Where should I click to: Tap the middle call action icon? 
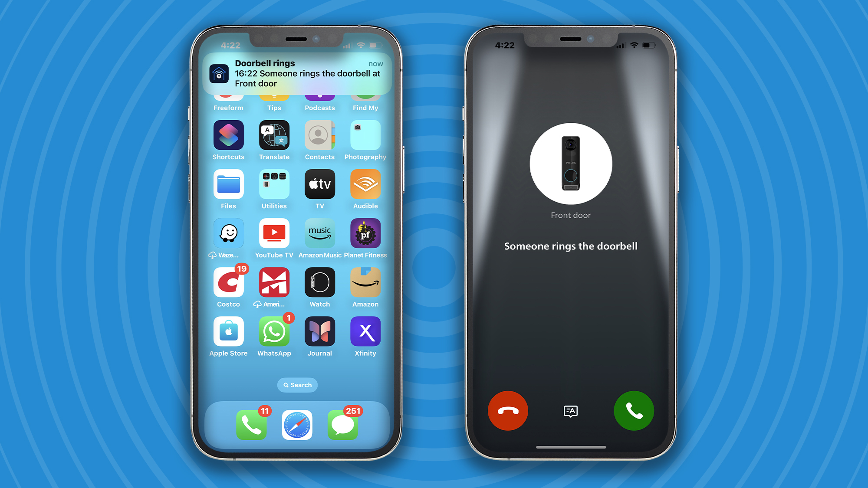571,411
